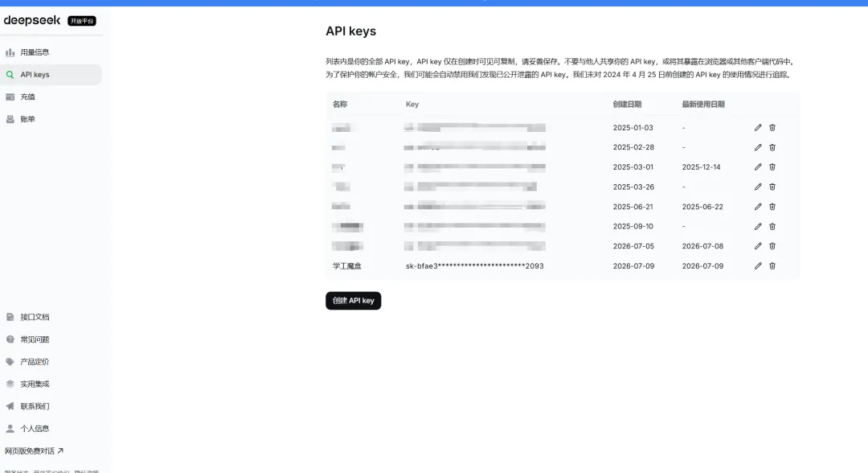The image size is (868, 473).
Task: Click the 最新使用日期 column header
Action: tap(703, 104)
